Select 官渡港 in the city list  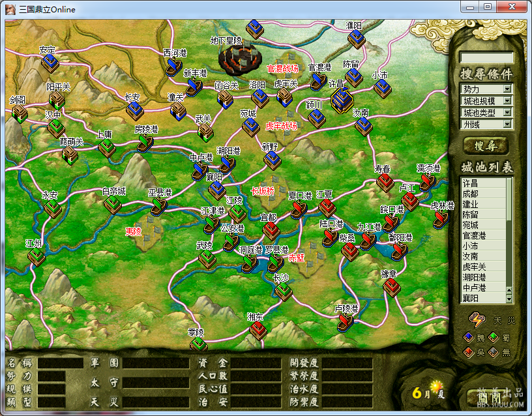coord(484,235)
